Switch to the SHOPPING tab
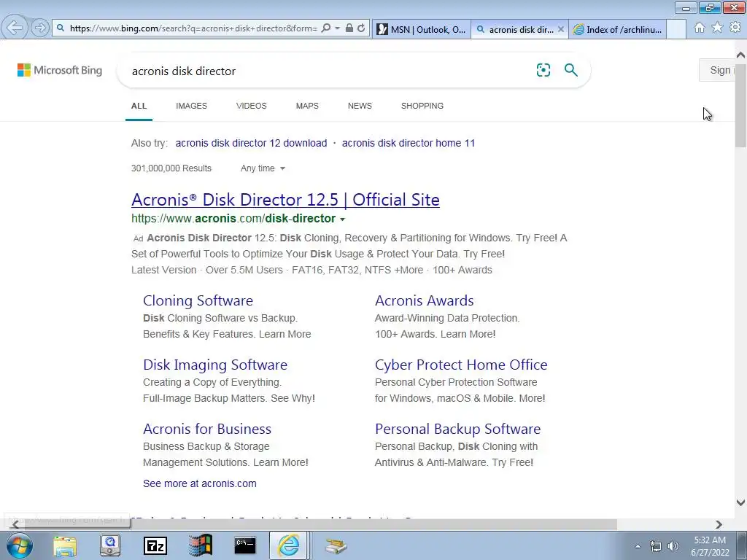Viewport: 747px width, 560px height. pos(422,106)
